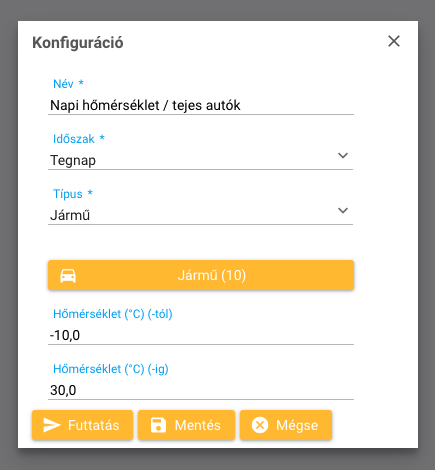
Task: Click the floppy disk icon beside Mentés
Action: coord(158,425)
